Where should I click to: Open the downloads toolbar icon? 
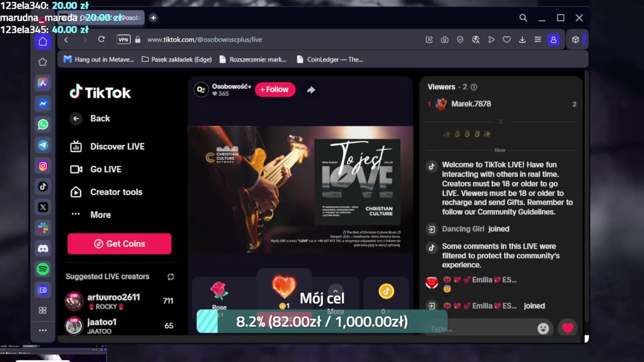tap(522, 40)
